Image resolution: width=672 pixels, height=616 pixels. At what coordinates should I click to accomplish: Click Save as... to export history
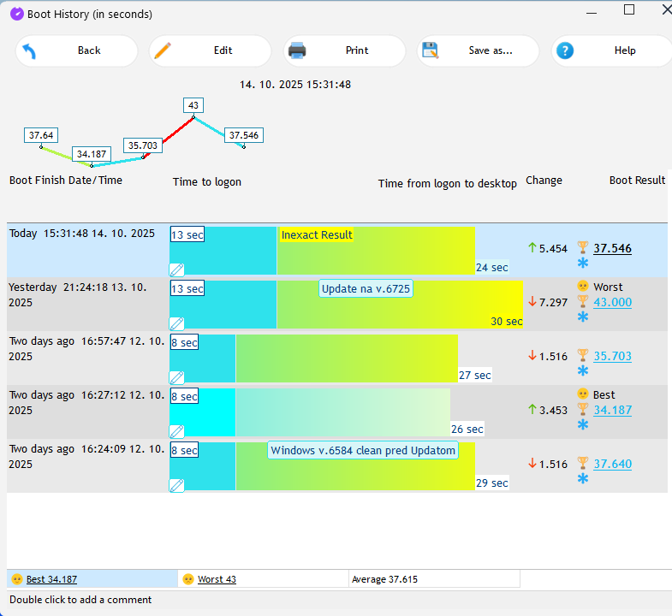[479, 50]
